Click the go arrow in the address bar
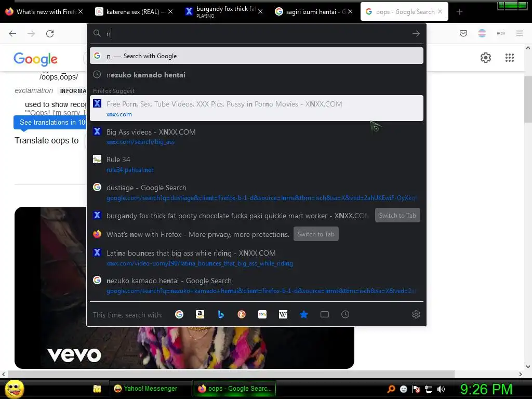The width and height of the screenshot is (532, 399). click(x=416, y=33)
